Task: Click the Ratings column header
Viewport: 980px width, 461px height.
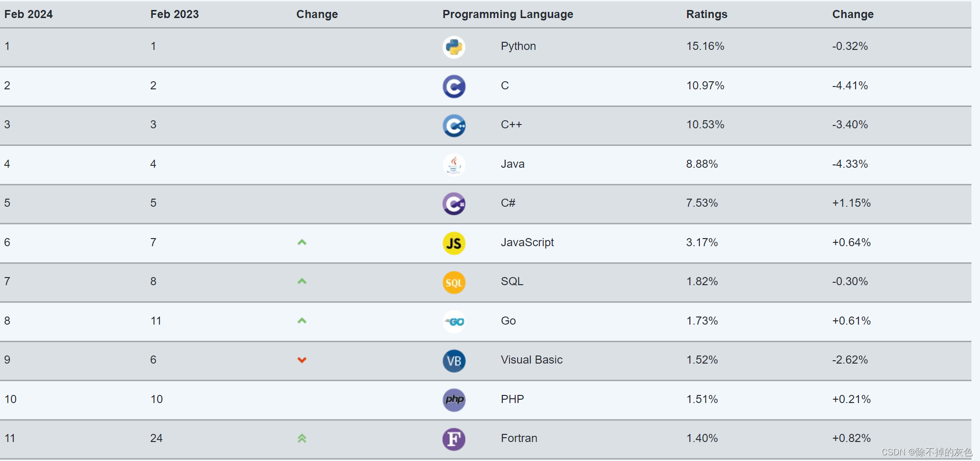Action: click(x=707, y=14)
